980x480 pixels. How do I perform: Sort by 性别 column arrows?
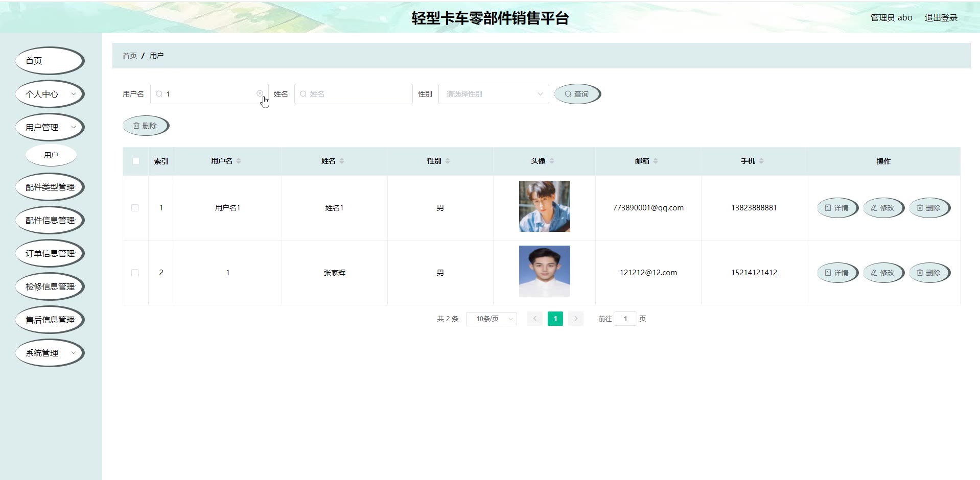coord(448,161)
